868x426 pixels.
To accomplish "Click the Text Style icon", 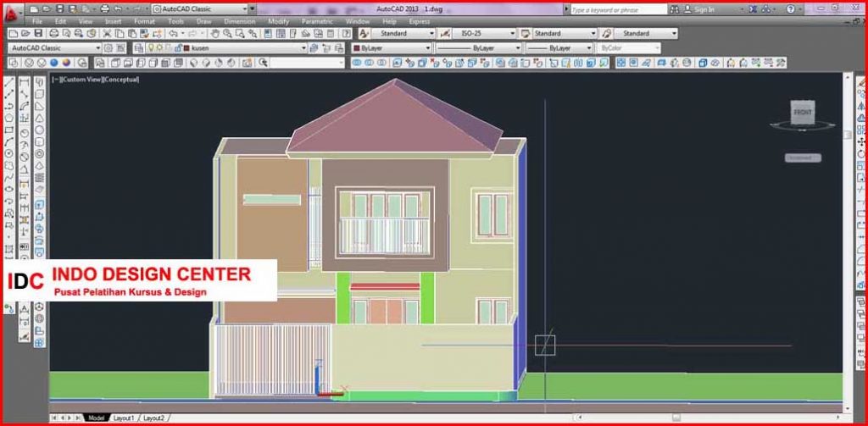I will [x=364, y=34].
